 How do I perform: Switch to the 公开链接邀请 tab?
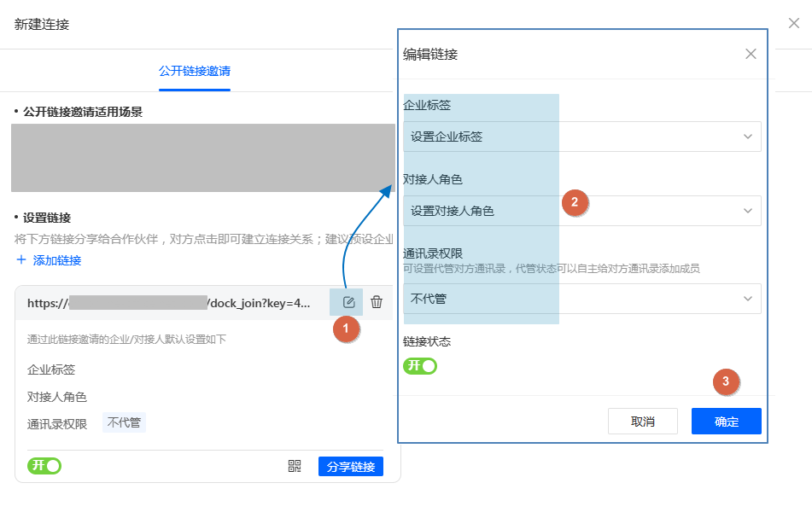[x=195, y=71]
